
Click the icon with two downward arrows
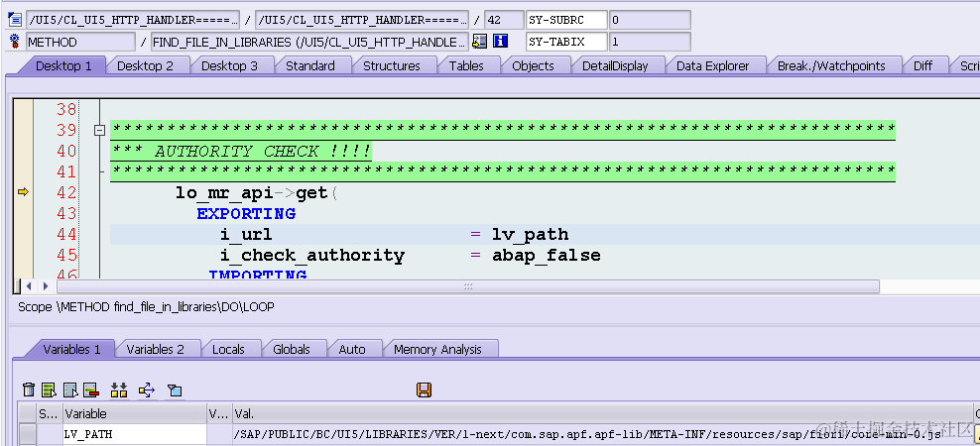pos(119,390)
